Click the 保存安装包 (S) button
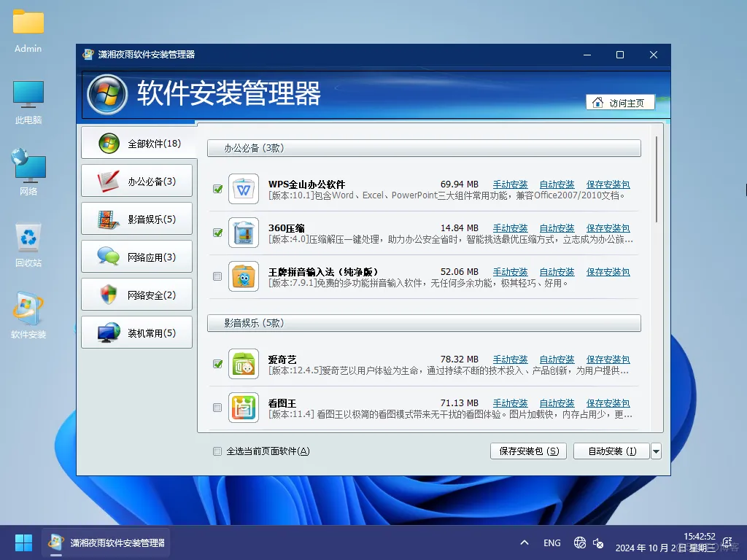This screenshot has height=560, width=747. 528,451
